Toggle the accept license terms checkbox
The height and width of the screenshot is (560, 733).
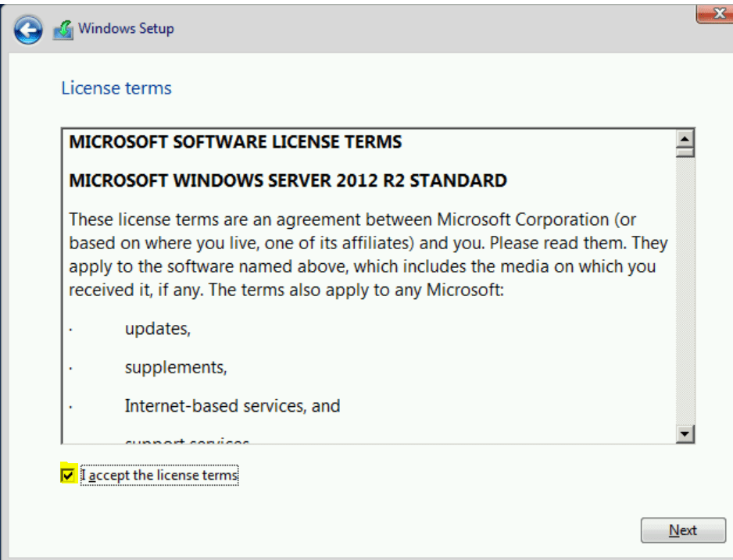click(69, 475)
